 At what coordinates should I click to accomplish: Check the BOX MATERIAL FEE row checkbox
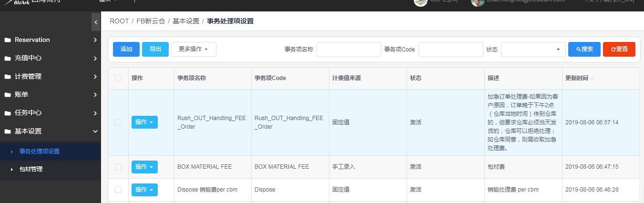(118, 167)
